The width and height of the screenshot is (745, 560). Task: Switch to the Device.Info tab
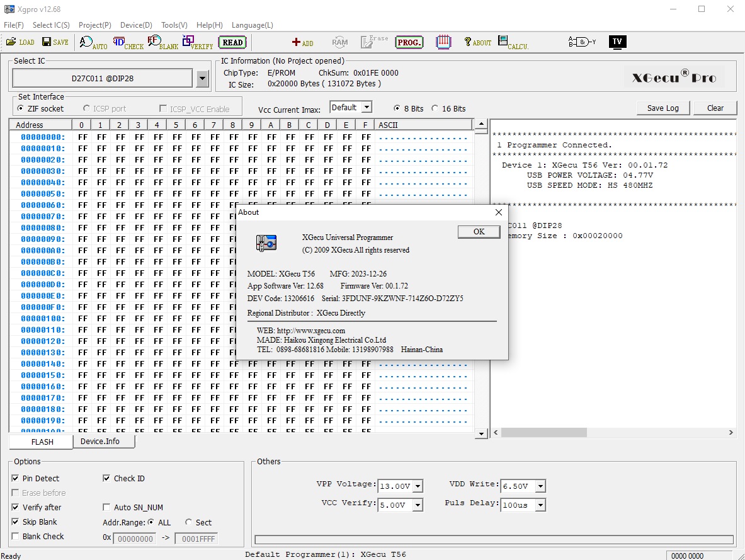100,442
